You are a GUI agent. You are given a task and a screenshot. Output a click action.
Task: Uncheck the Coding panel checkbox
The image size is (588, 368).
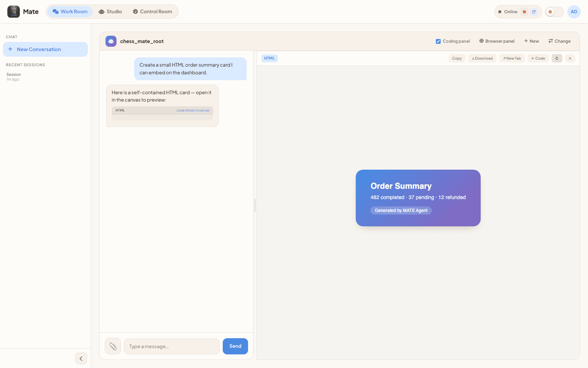438,41
